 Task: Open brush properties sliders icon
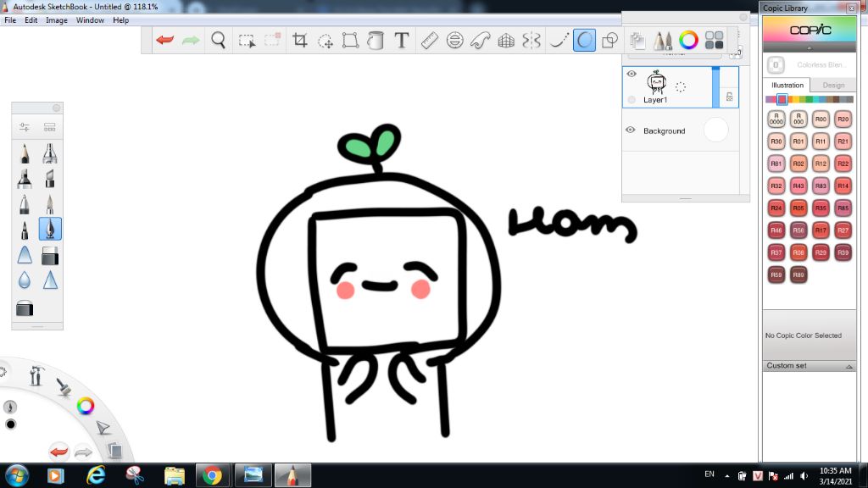coord(25,127)
